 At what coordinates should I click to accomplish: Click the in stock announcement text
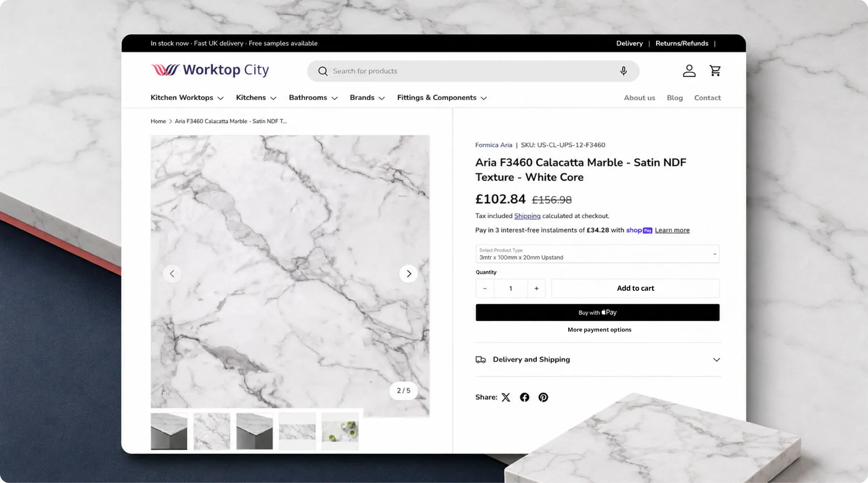tap(234, 43)
